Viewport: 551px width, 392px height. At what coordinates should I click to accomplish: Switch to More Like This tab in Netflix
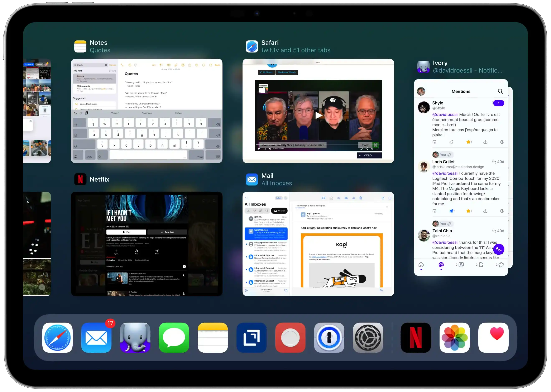(x=125, y=260)
